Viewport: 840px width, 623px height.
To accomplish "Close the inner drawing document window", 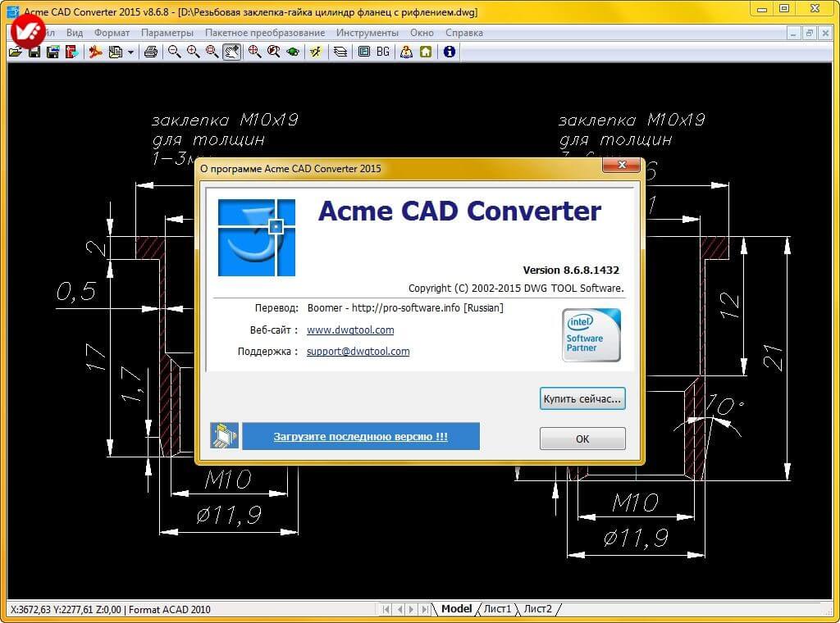I will 825,33.
